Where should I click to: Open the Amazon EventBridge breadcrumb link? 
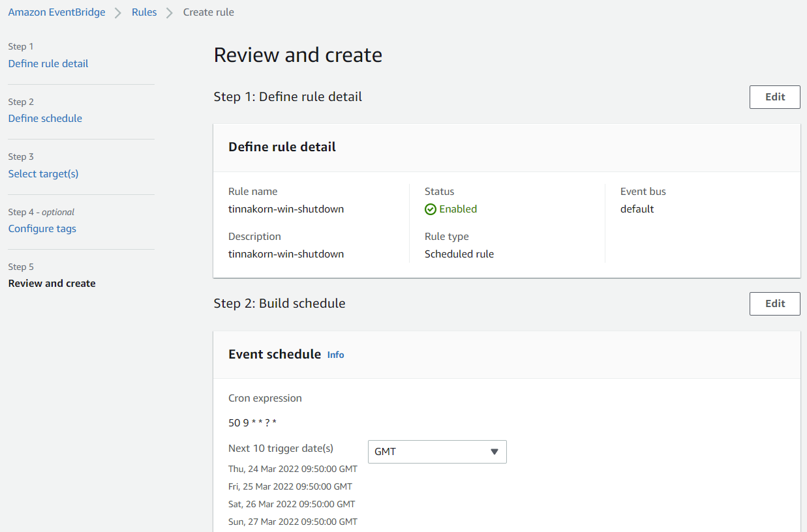coord(57,12)
